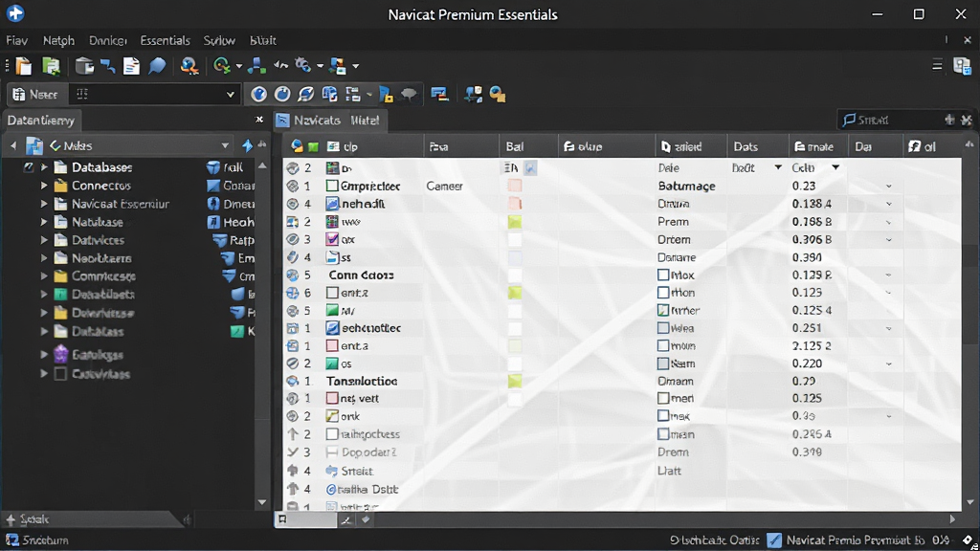980x551 pixels.
Task: Click the green document icon in top toolbar
Action: tap(51, 66)
